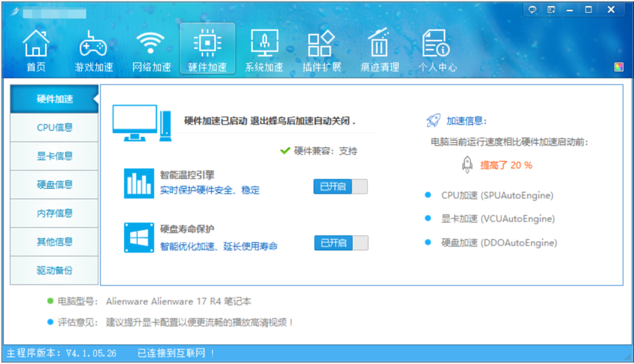Click the green check mark for 硬件兼容

click(x=285, y=151)
